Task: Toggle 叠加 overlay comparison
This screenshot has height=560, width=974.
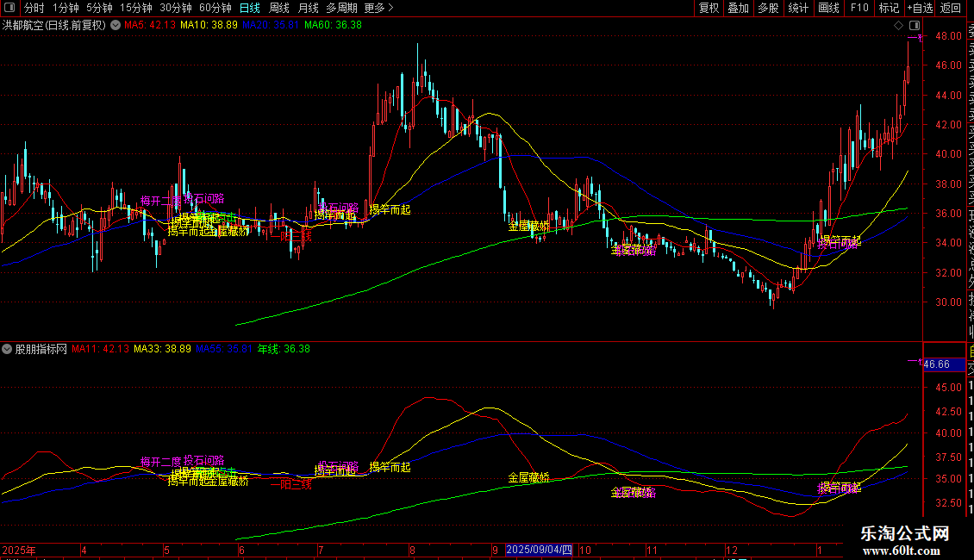Action: tap(738, 8)
